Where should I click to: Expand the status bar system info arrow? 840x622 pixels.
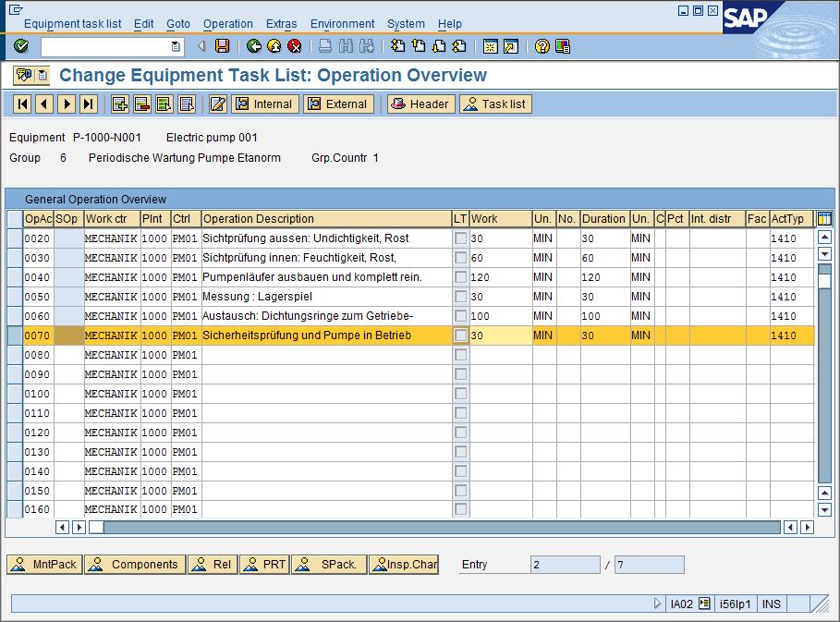[657, 604]
